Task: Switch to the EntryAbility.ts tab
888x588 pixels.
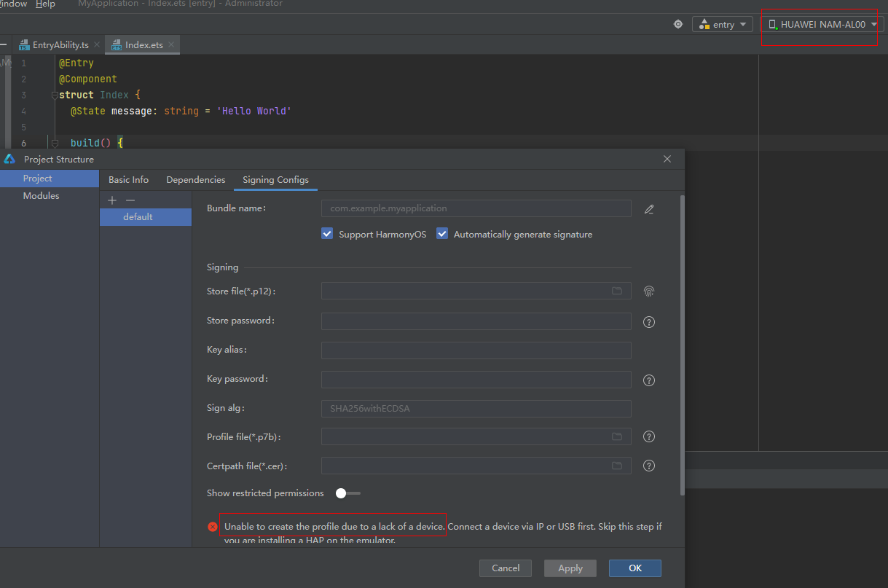Action: [x=60, y=45]
